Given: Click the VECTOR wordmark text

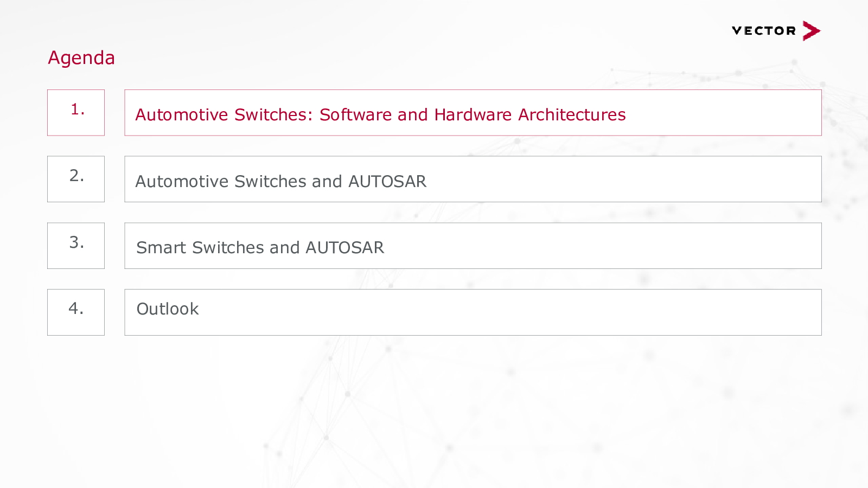Looking at the screenshot, I should click(764, 31).
